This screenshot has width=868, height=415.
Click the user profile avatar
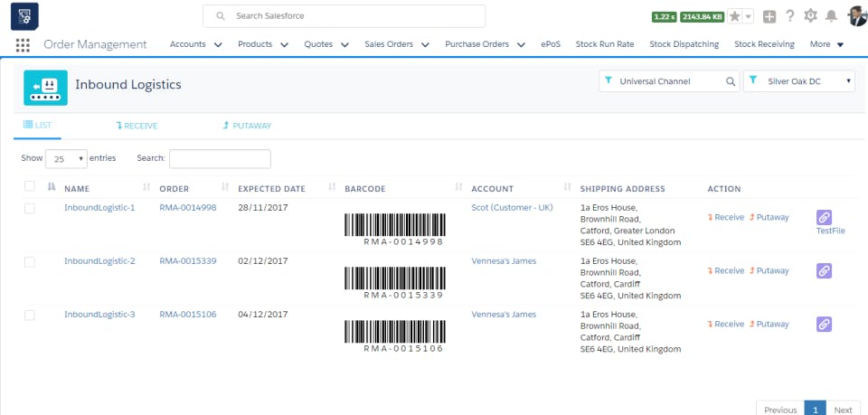pyautogui.click(x=858, y=16)
